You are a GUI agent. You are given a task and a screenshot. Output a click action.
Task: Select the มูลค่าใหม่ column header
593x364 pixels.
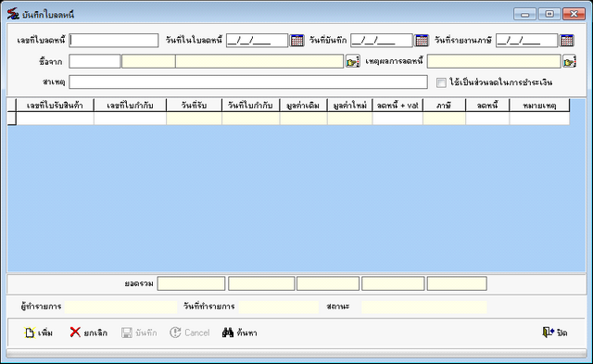click(350, 106)
